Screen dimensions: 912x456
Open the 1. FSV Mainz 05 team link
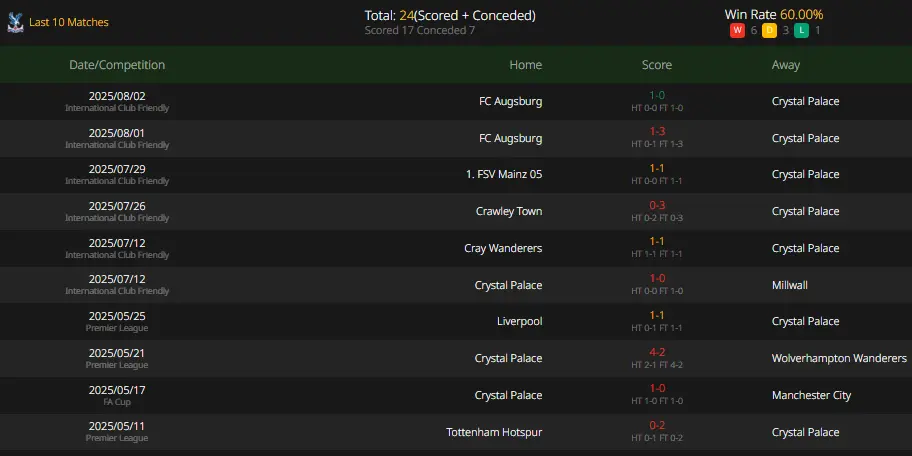(x=504, y=174)
